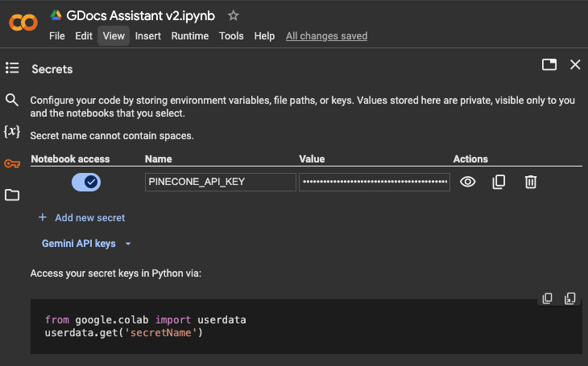
Task: Pop out the Secrets panel to a tab
Action: pos(549,65)
